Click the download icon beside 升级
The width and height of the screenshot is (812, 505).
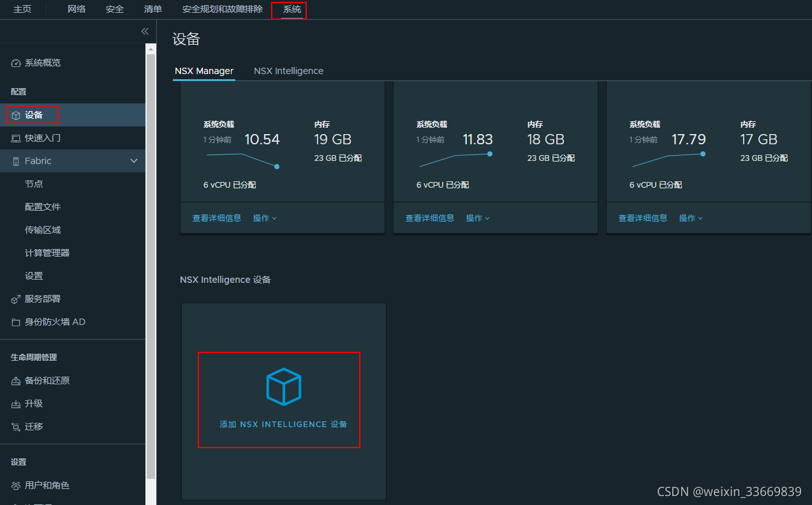pyautogui.click(x=16, y=404)
